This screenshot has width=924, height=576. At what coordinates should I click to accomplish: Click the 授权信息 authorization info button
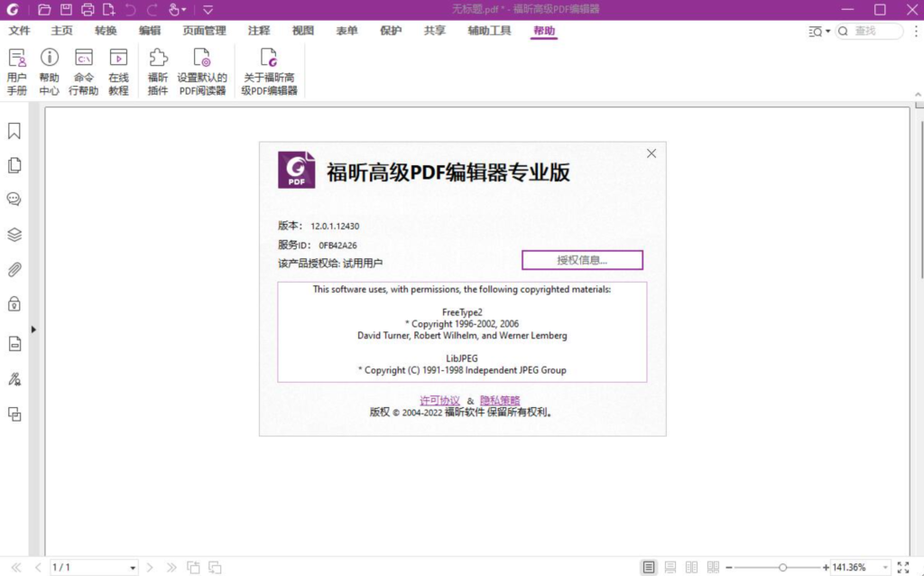point(582,260)
